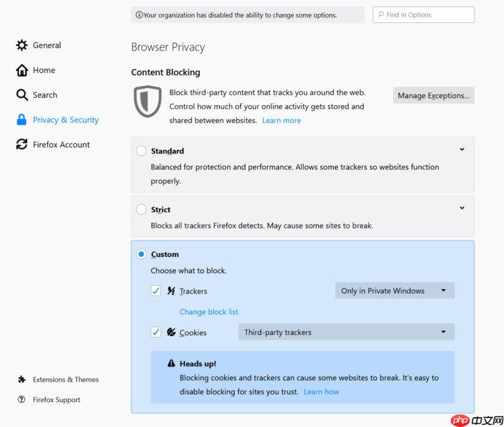The image size is (504, 427).
Task: Expand the Standard option chevron
Action: 462,149
